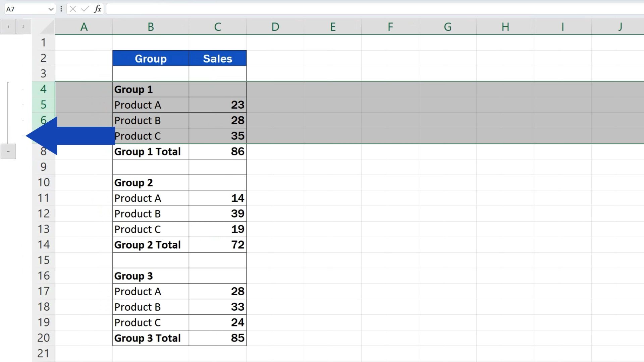644x362 pixels.
Task: Click the Cancel X formula icon
Action: coord(73,9)
